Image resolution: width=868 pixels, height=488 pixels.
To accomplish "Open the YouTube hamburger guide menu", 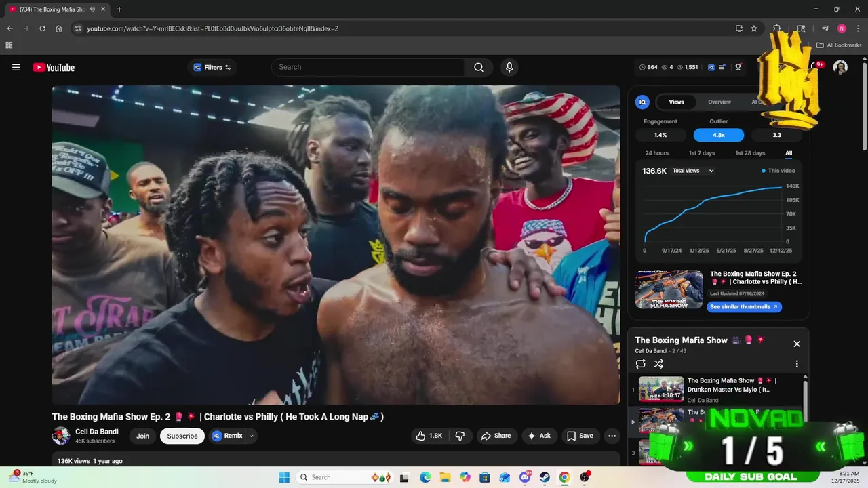I will pyautogui.click(x=16, y=67).
